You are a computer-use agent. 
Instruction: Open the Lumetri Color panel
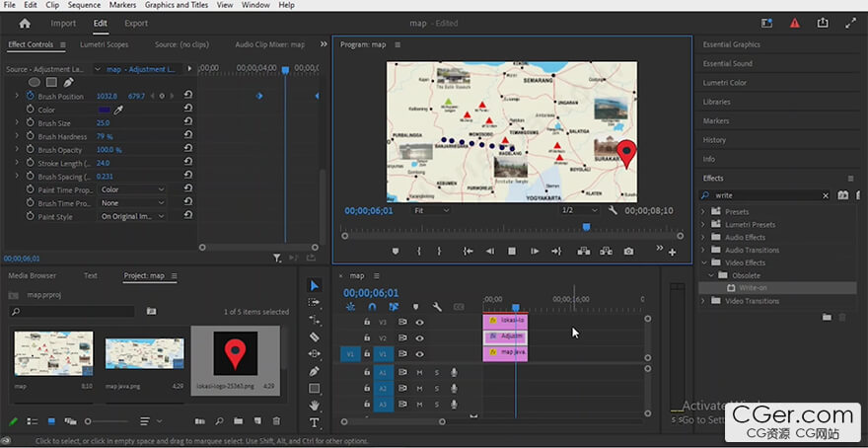coord(725,83)
